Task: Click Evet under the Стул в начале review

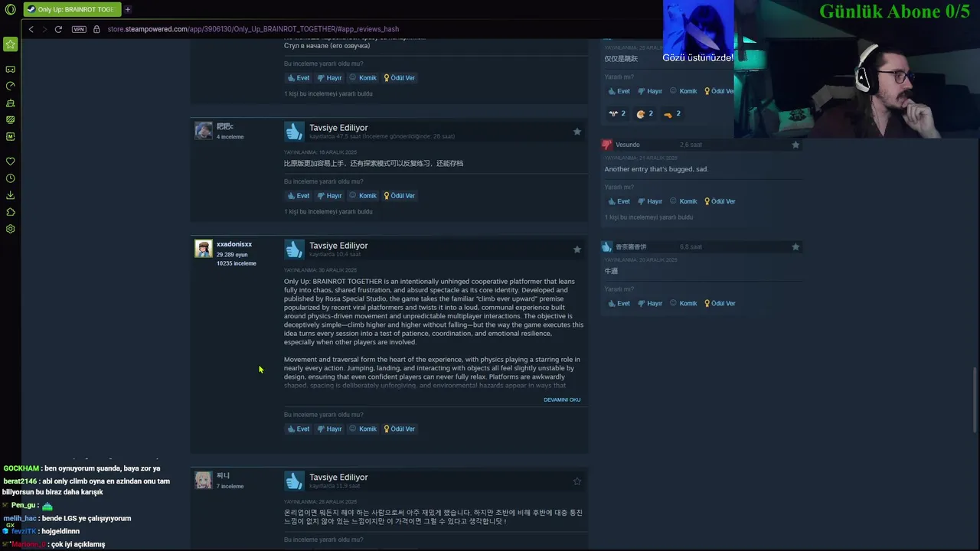Action: coord(298,78)
